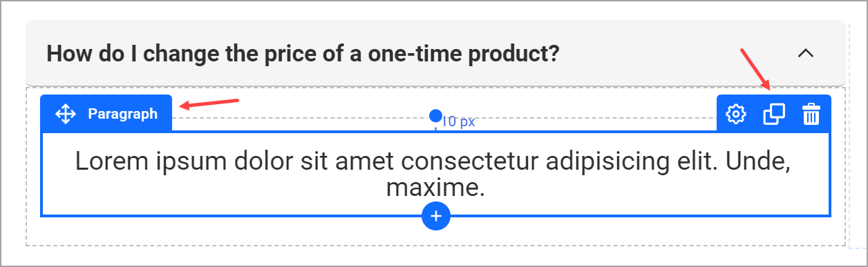Select the Paragraph element label

tap(123, 114)
